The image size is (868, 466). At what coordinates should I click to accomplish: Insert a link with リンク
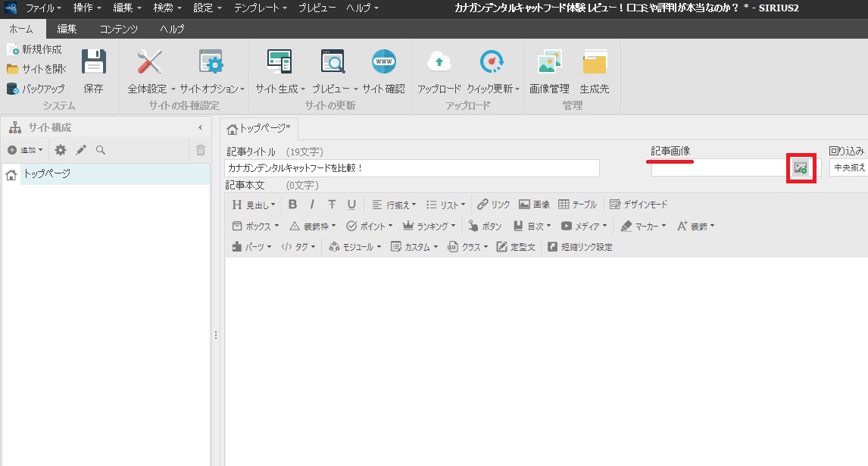(493, 205)
